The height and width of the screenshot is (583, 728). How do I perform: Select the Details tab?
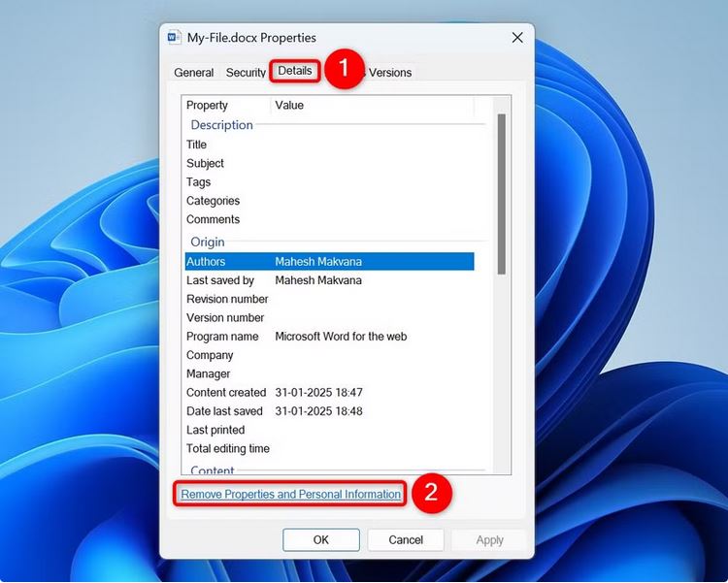pyautogui.click(x=295, y=71)
